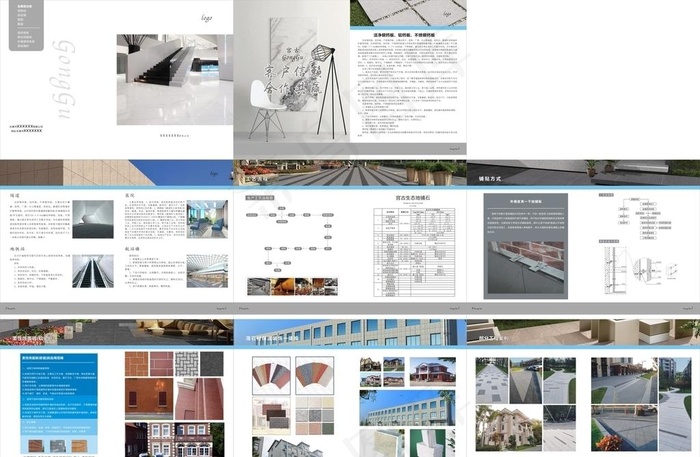
Task: Click the outdoor sofa patio banner image
Action: [117, 332]
